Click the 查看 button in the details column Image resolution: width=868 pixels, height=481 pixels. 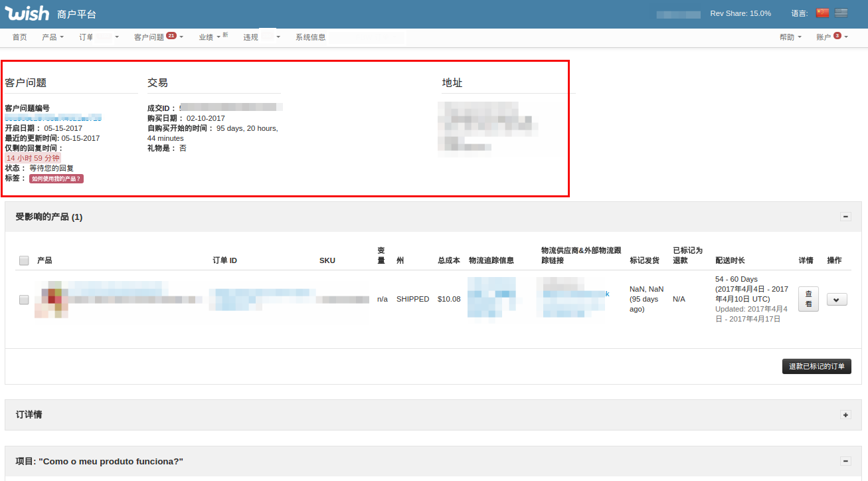808,300
